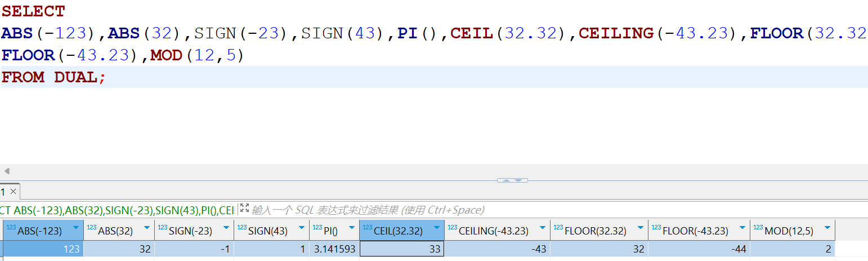This screenshot has width=868, height=261.
Task: Click the expand icon beside the filter field
Action: pos(244,209)
